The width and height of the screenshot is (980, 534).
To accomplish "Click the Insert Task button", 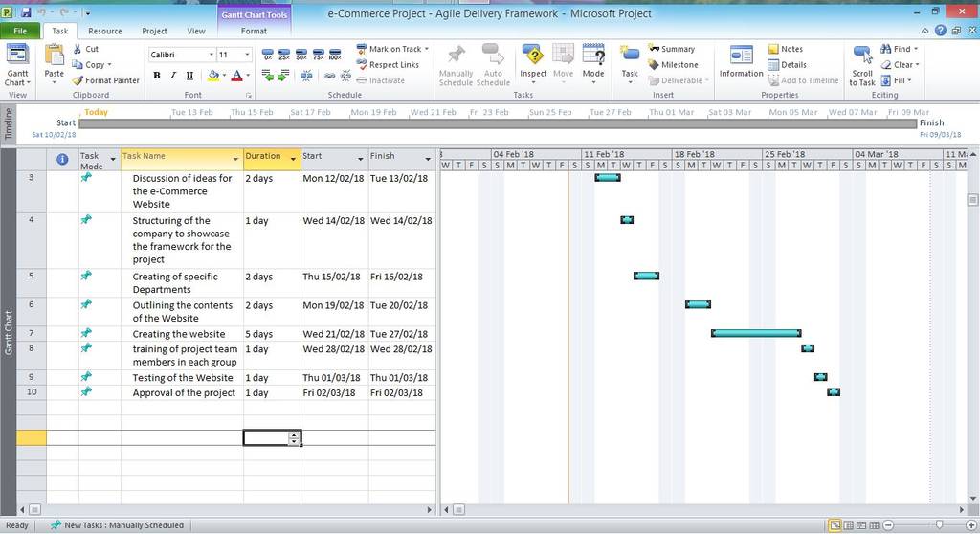I will (630, 64).
